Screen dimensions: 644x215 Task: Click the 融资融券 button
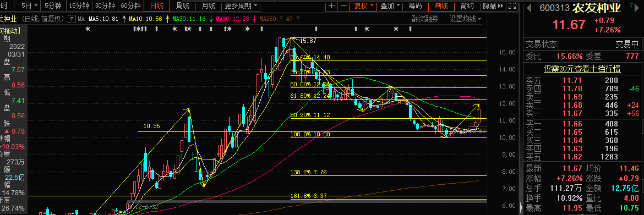pos(425,19)
